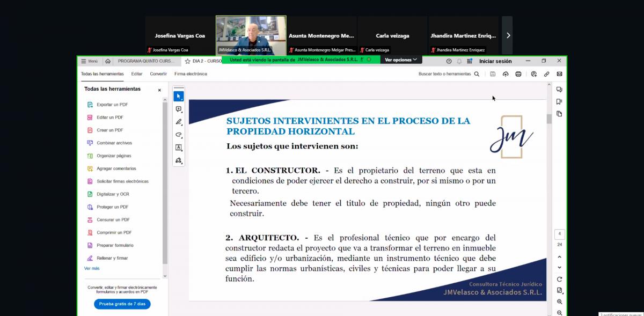Click the add comment tool icon

click(x=179, y=109)
